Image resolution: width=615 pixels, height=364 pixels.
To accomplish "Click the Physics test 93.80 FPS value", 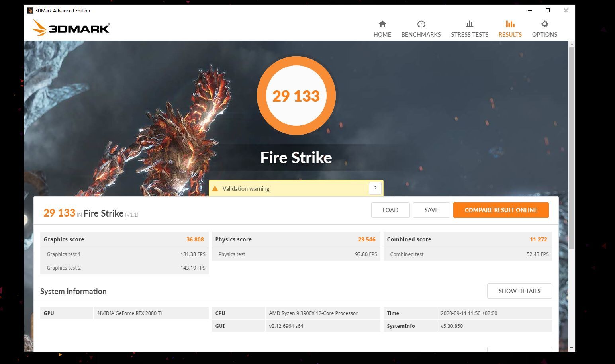I will [366, 254].
